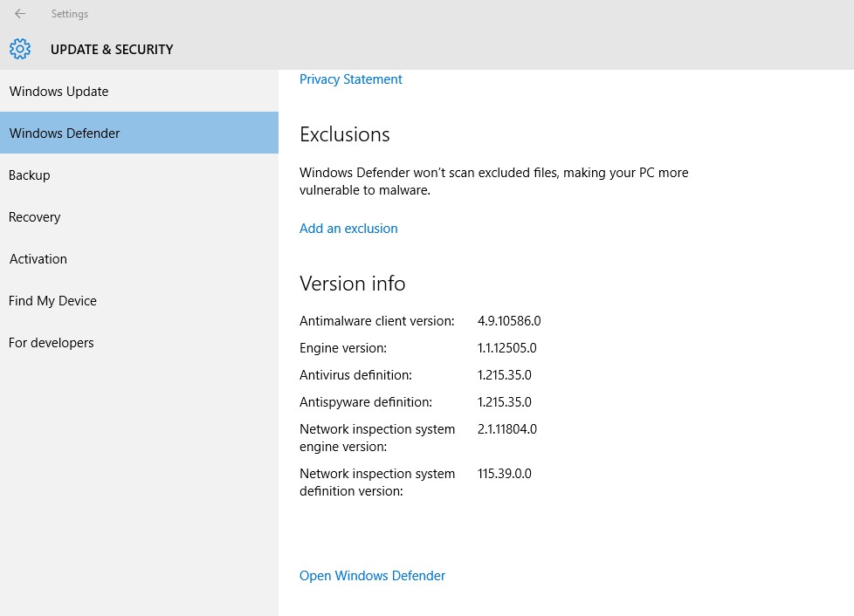The height and width of the screenshot is (616, 854).
Task: Click the back arrow to return to Settings
Action: [19, 13]
